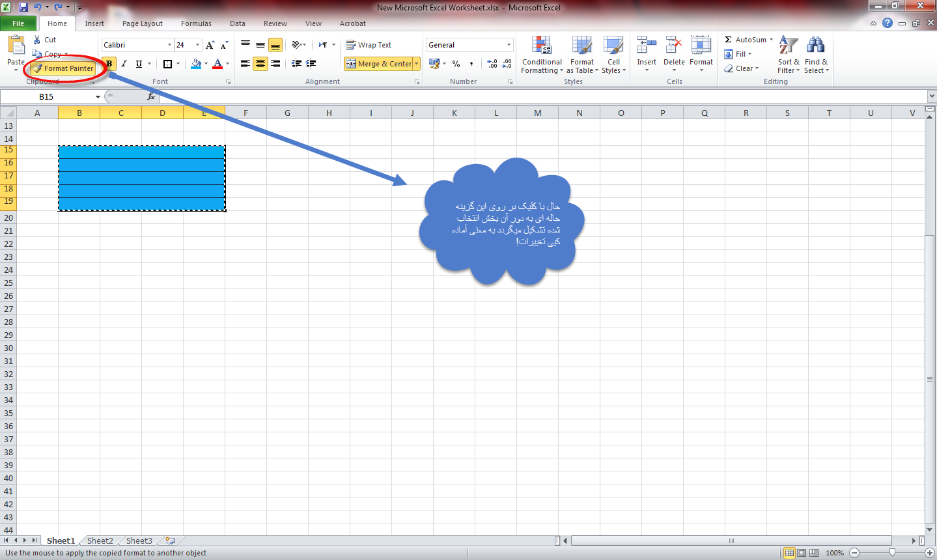937x560 pixels.
Task: Toggle Bold formatting
Action: click(x=109, y=64)
